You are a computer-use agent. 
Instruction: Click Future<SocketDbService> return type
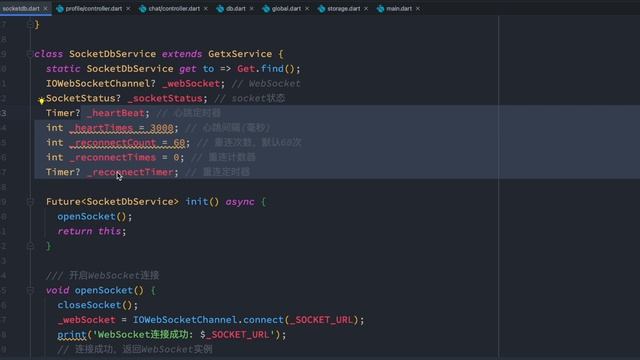[112, 202]
